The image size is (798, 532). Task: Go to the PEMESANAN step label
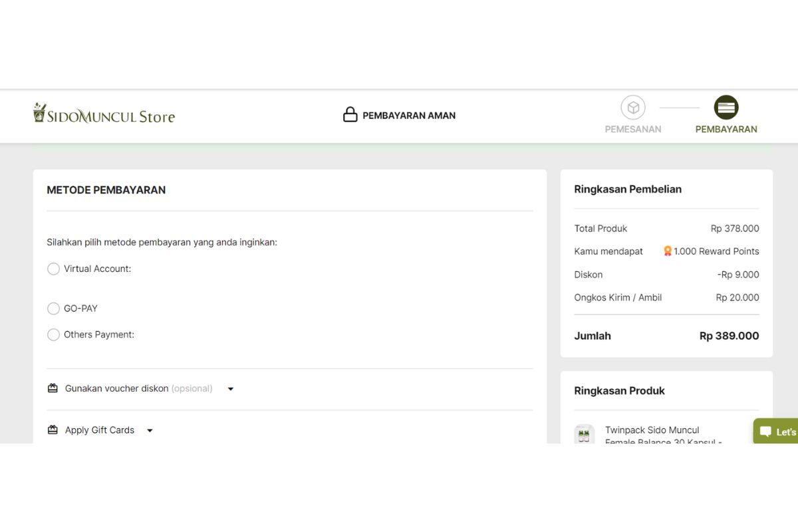point(633,130)
